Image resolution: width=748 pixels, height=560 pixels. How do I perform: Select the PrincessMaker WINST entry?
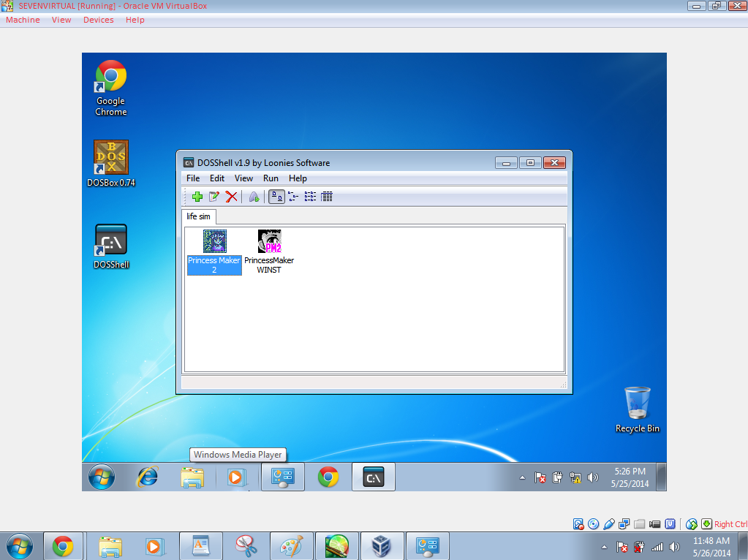(x=269, y=252)
